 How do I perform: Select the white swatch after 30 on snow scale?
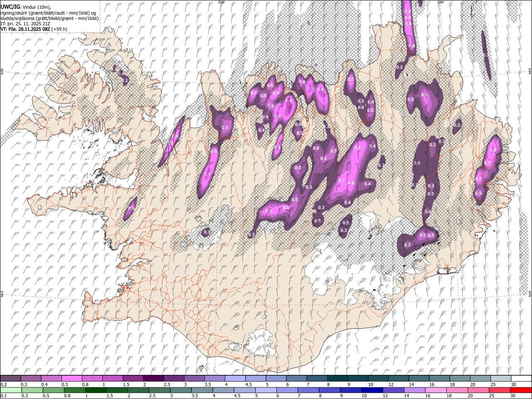tap(521, 378)
